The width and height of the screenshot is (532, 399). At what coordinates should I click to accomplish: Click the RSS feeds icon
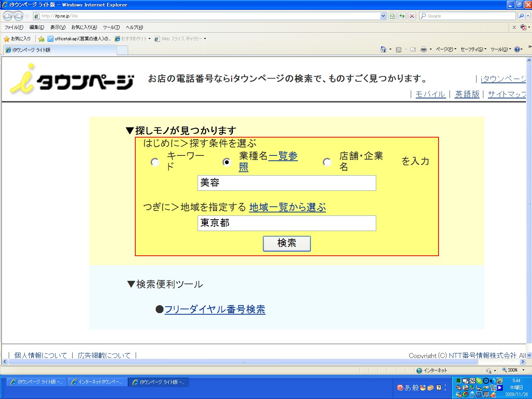pyautogui.click(x=399, y=49)
